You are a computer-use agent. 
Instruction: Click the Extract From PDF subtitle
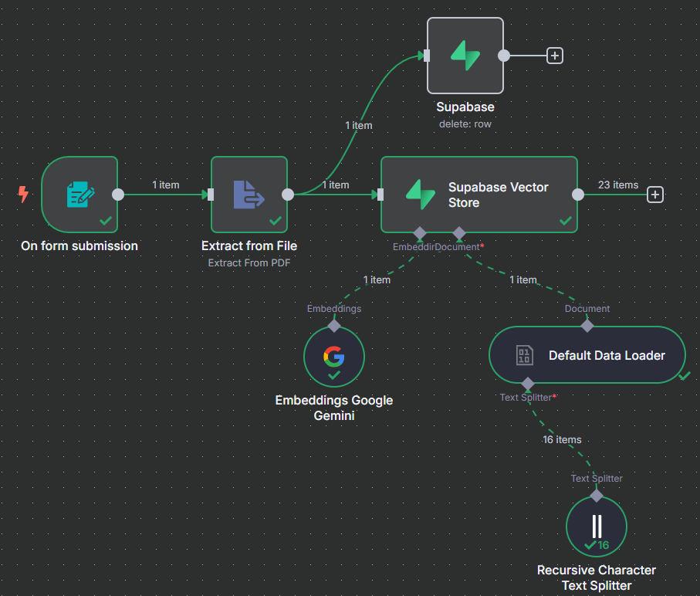(249, 263)
